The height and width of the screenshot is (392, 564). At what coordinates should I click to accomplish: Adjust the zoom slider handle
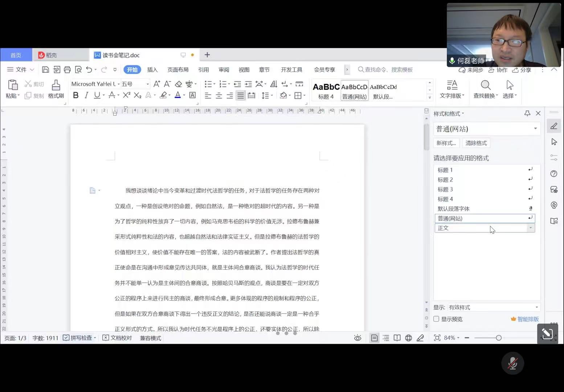499,338
